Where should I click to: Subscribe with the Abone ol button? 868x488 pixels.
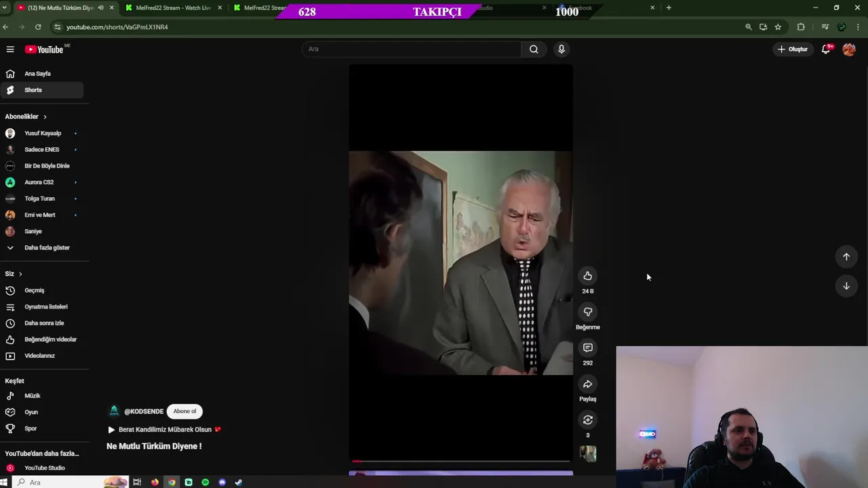[x=184, y=411]
